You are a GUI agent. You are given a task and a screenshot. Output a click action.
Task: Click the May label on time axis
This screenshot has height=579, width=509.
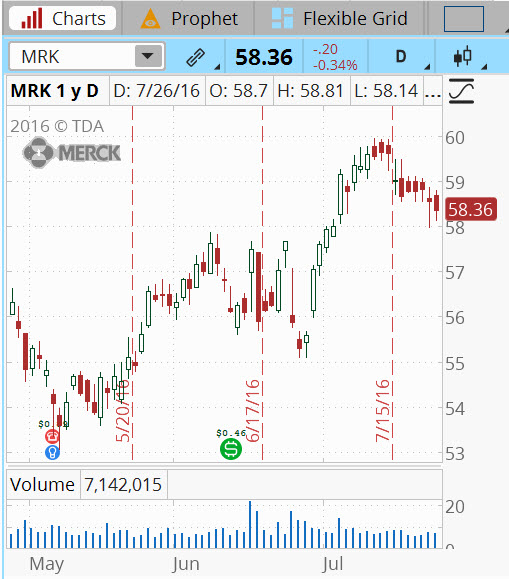[x=46, y=564]
